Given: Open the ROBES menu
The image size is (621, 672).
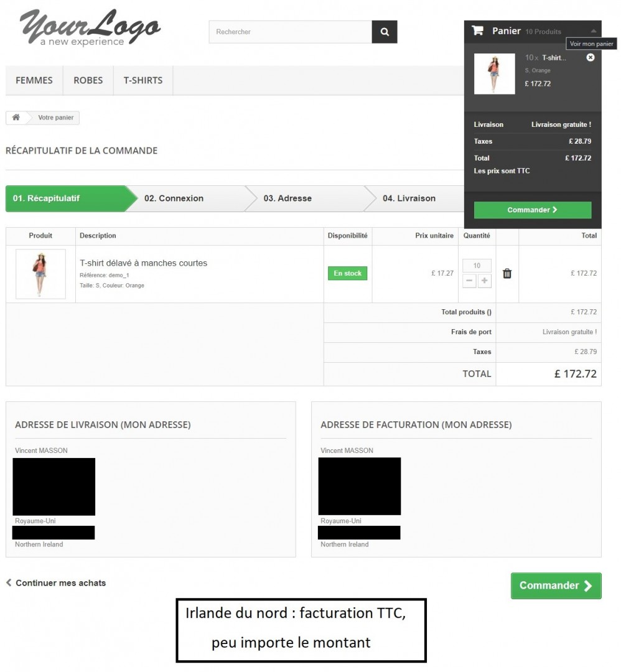Looking at the screenshot, I should [88, 80].
